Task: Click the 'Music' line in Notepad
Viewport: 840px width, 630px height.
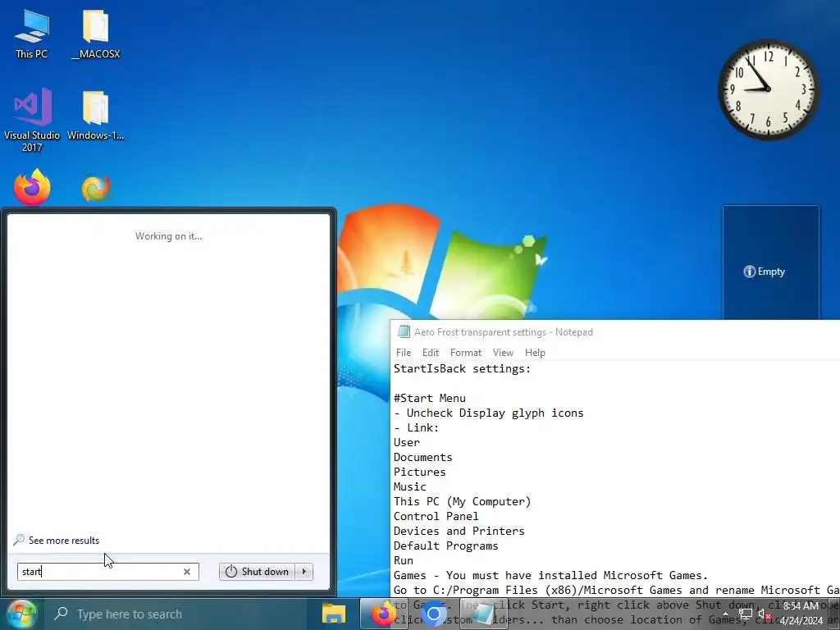Action: coord(410,486)
